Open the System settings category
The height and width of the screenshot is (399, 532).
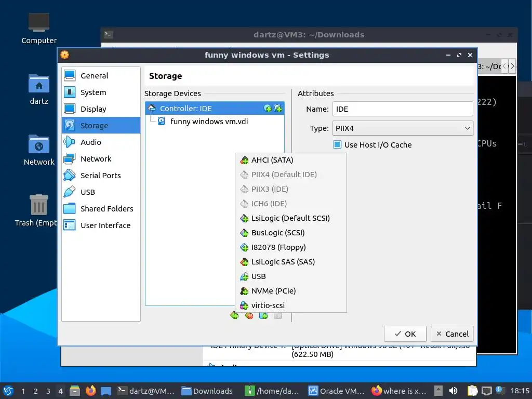click(x=101, y=92)
